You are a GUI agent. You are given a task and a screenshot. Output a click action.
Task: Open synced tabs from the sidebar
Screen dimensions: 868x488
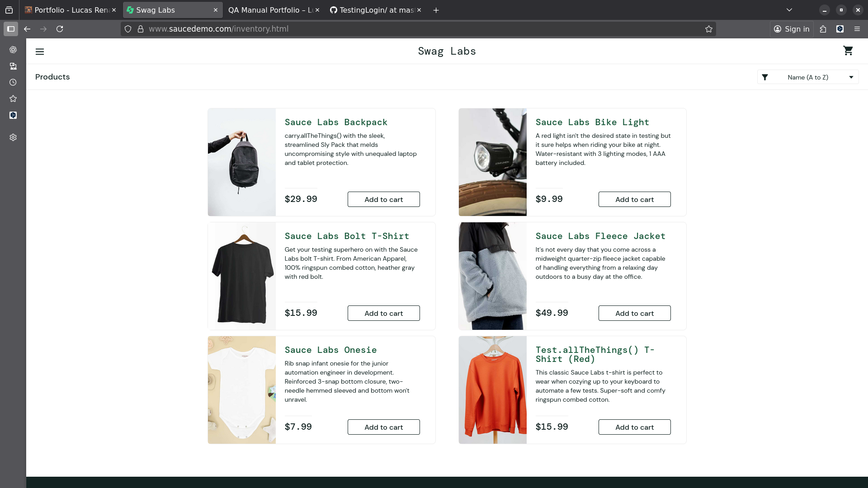click(x=13, y=66)
